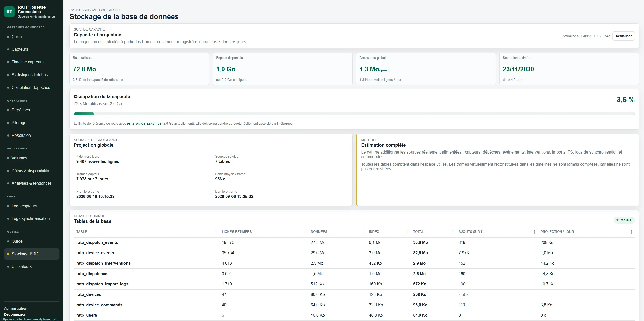Sort table by TABLE column arrows
The height and width of the screenshot is (321, 644).
(x=216, y=232)
